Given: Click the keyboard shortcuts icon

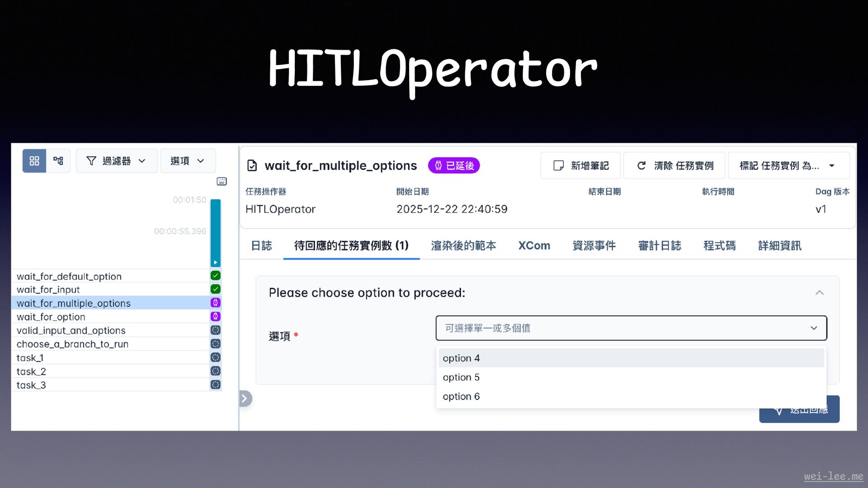Looking at the screenshot, I should pyautogui.click(x=222, y=181).
